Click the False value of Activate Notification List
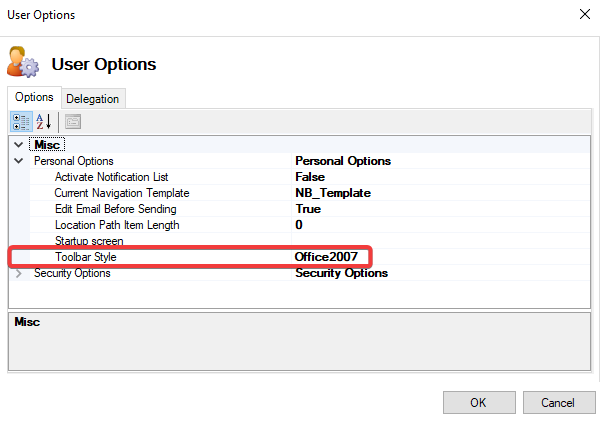This screenshot has height=422, width=600. tap(310, 177)
